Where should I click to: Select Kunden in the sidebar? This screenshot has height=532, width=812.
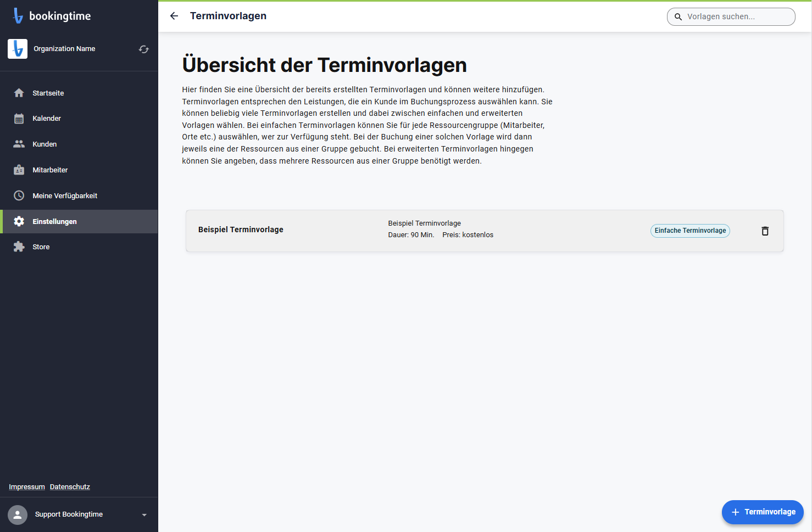(x=79, y=144)
